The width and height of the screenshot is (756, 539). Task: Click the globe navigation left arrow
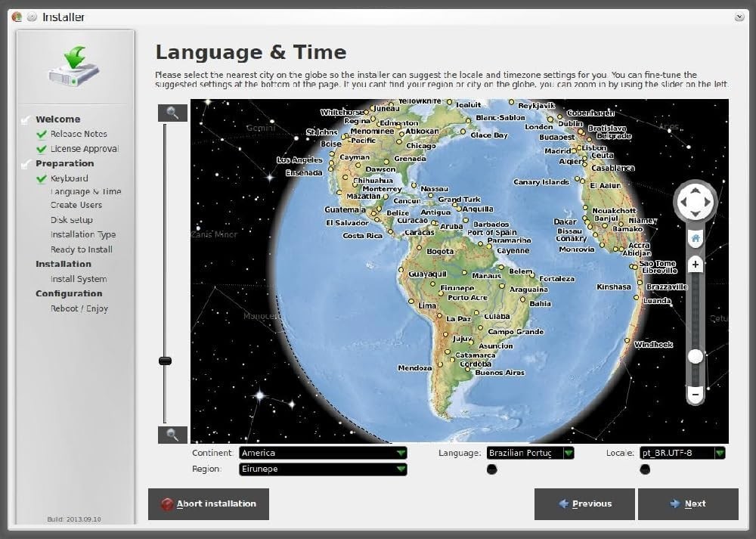[683, 202]
